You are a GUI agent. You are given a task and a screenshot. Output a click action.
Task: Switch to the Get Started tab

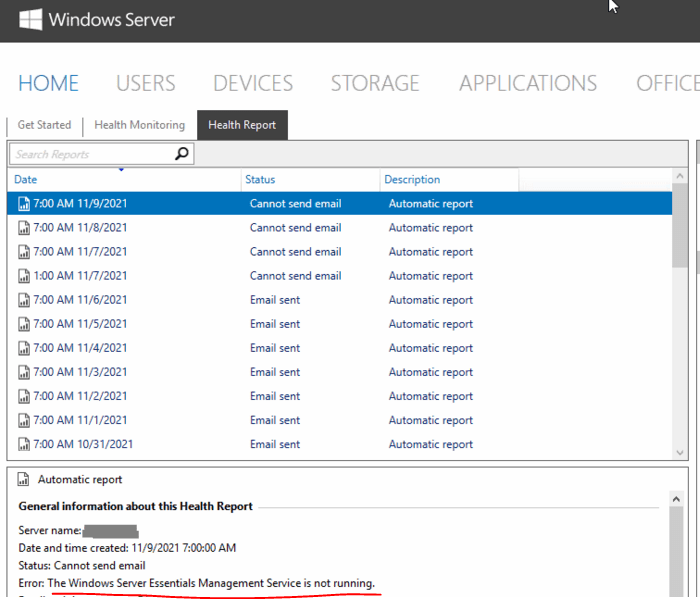(x=44, y=125)
